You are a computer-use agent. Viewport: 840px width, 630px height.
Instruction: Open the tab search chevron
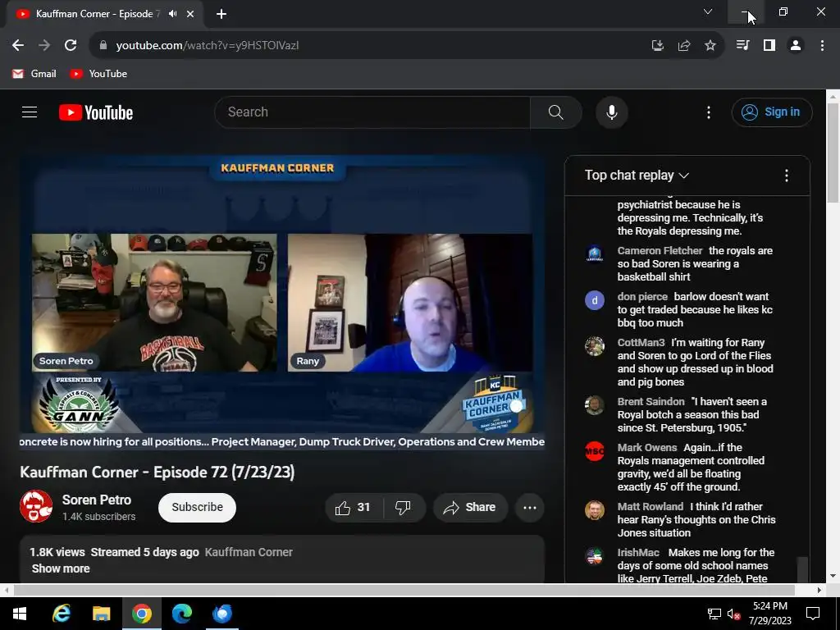(708, 11)
